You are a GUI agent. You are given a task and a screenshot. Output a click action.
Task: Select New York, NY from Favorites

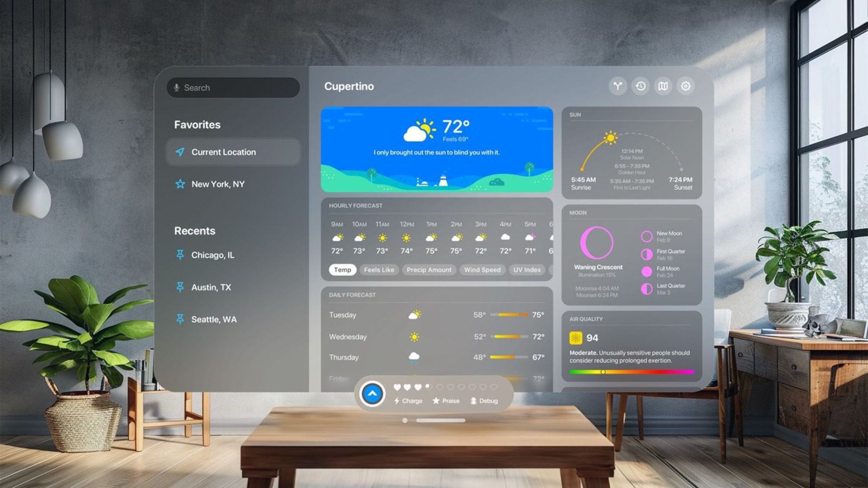click(219, 183)
